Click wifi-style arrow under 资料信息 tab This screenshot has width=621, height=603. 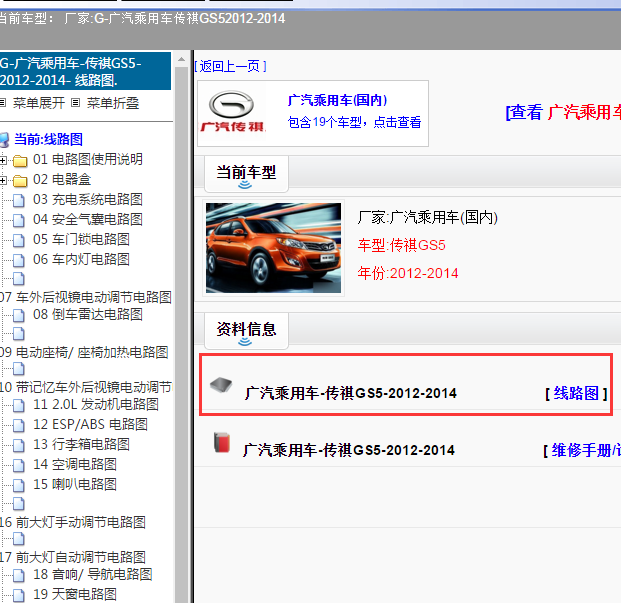[x=245, y=341]
